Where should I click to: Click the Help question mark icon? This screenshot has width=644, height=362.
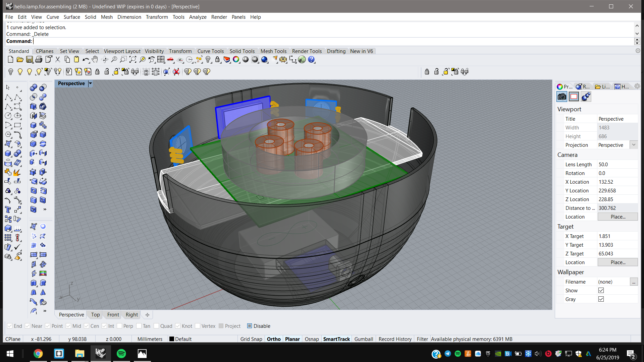coord(311,60)
